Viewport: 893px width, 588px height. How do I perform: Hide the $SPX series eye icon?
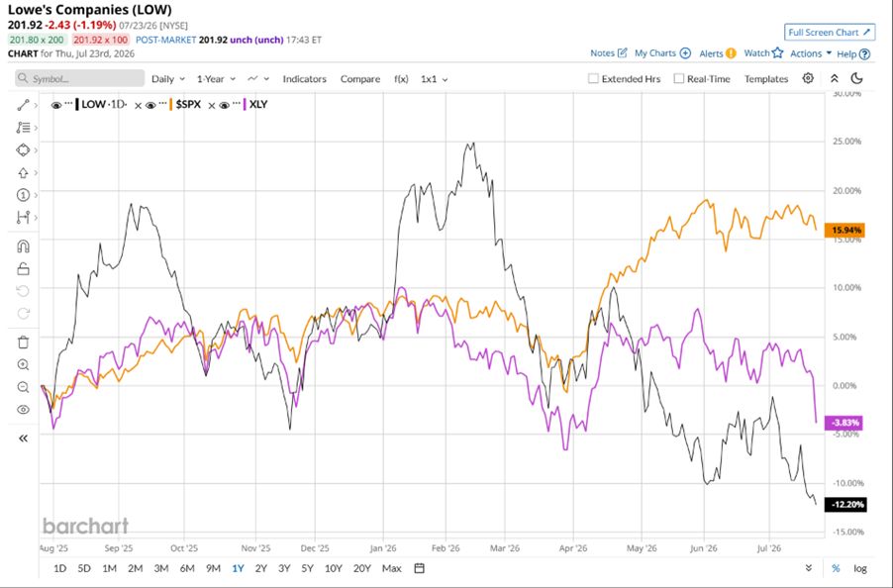point(150,105)
